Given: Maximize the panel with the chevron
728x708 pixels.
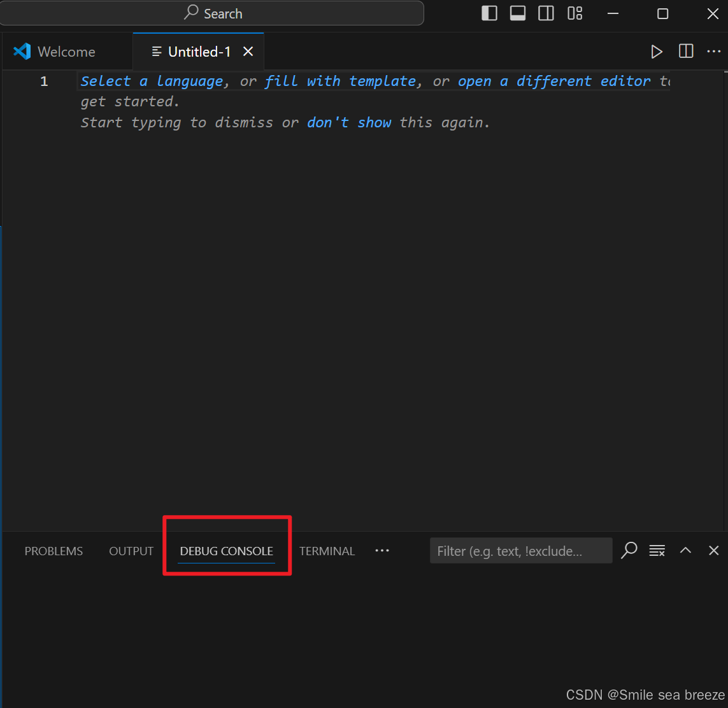Looking at the screenshot, I should click(x=685, y=550).
